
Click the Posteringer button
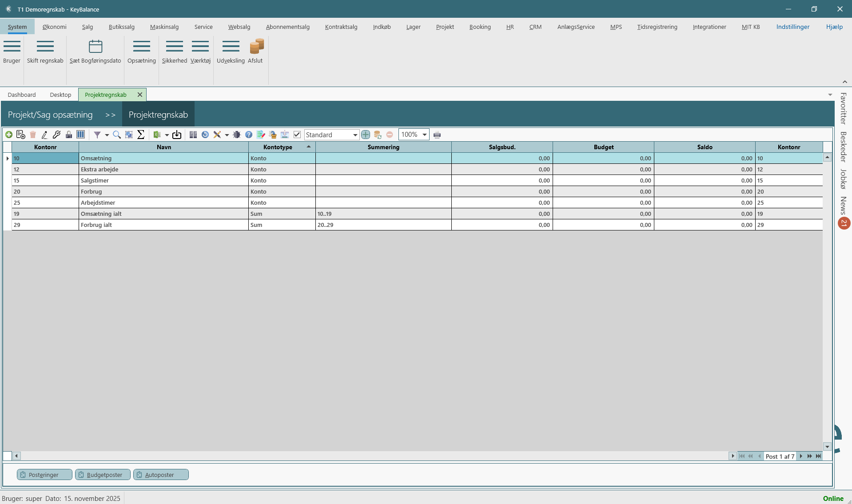(x=44, y=475)
